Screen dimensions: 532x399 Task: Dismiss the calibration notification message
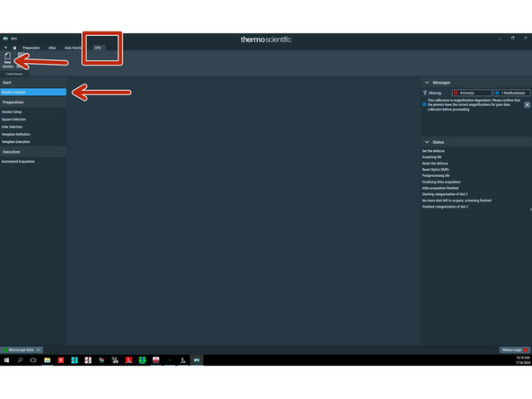pyautogui.click(x=527, y=105)
